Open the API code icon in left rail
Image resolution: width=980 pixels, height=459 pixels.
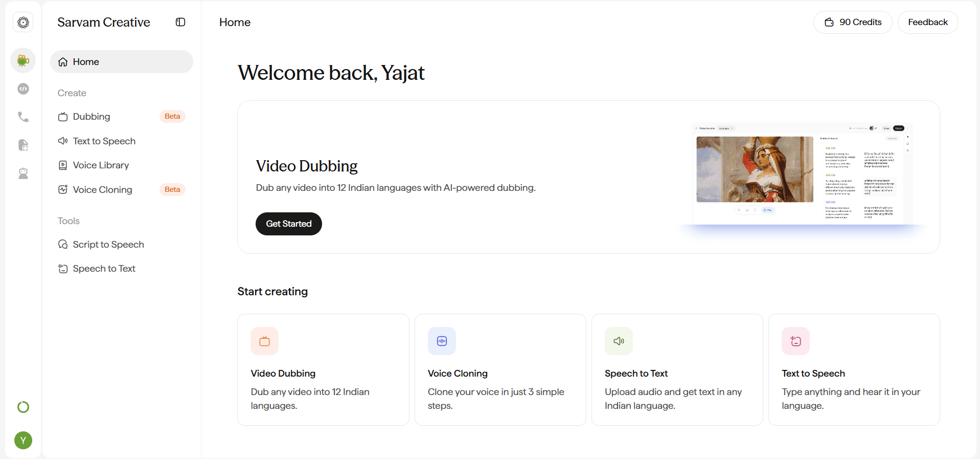click(x=23, y=89)
